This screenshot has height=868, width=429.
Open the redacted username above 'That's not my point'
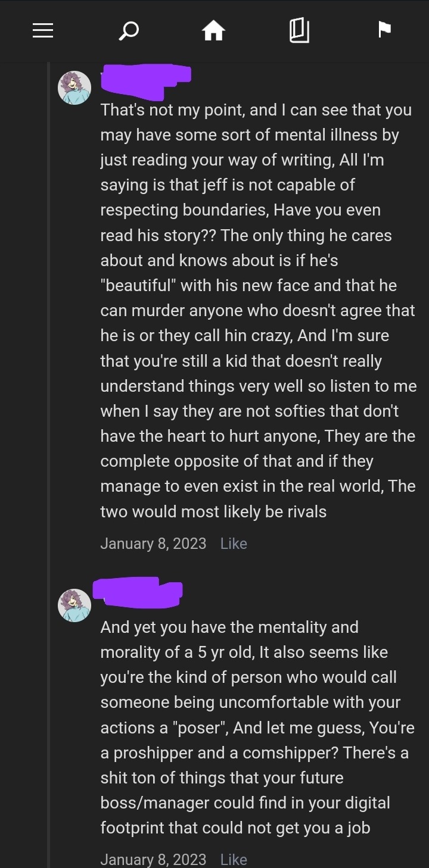click(145, 83)
